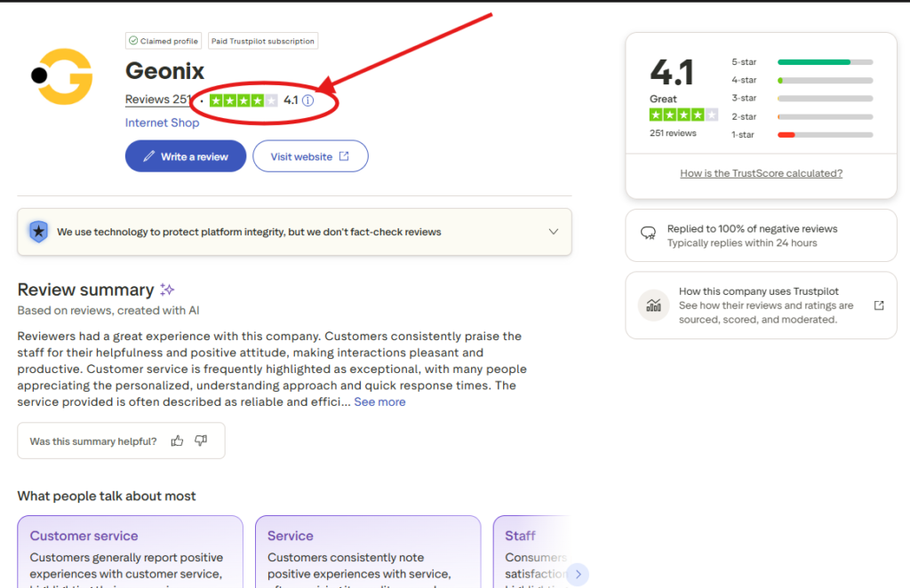Click the building icon in the Trustpilot usage card
The height and width of the screenshot is (588, 910).
pos(654,305)
